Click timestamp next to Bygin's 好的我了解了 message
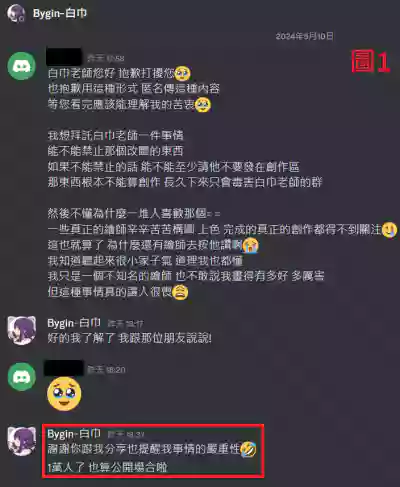 point(125,323)
